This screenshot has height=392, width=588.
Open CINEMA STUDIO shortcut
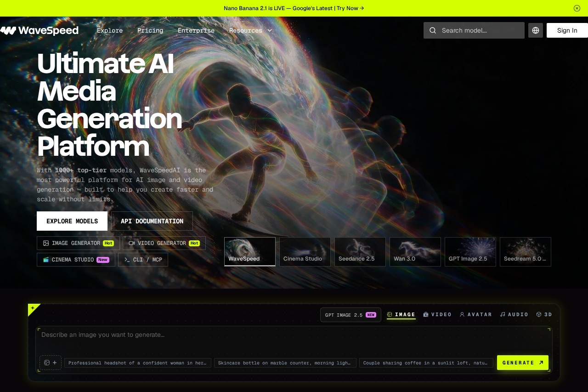76,260
